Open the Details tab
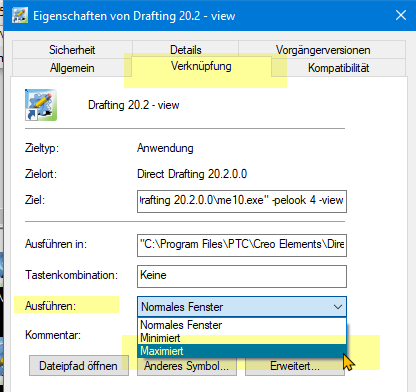 click(x=186, y=50)
